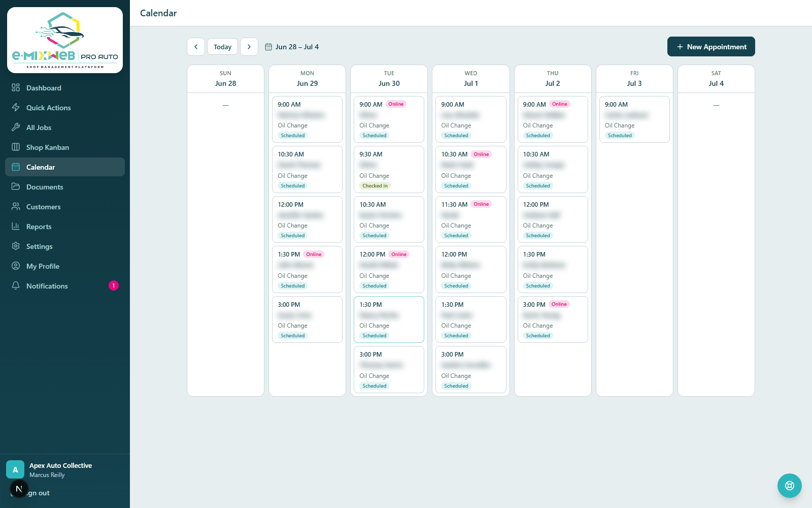Select the Sun Jun 28 column header

(225, 79)
